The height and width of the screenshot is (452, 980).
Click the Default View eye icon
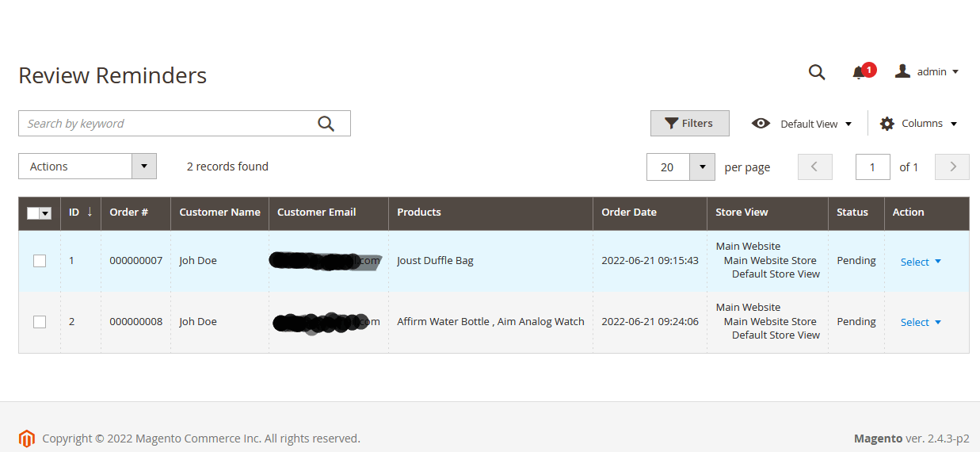click(761, 124)
